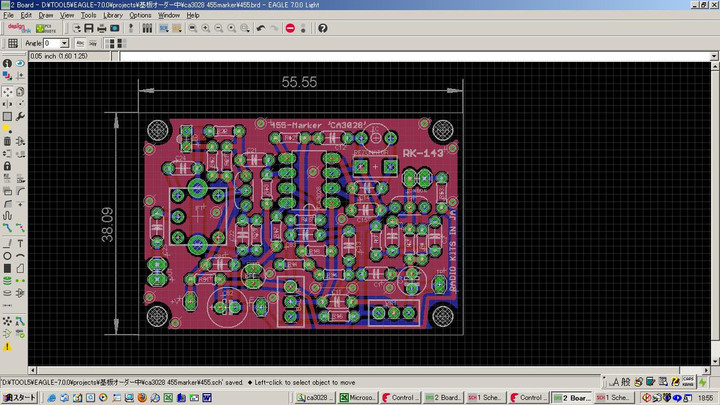Click the Save icon in the toolbar
This screenshot has height=405, width=720.
[x=89, y=28]
